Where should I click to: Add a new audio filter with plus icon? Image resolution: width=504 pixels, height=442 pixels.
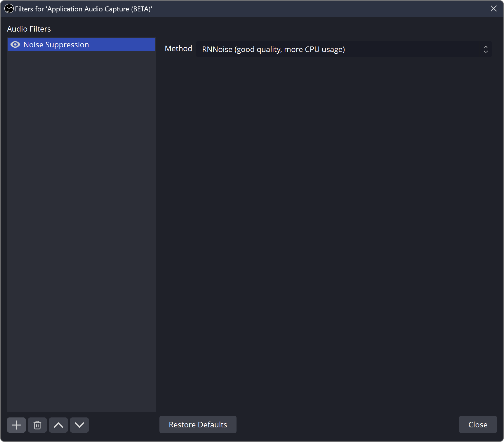point(16,425)
